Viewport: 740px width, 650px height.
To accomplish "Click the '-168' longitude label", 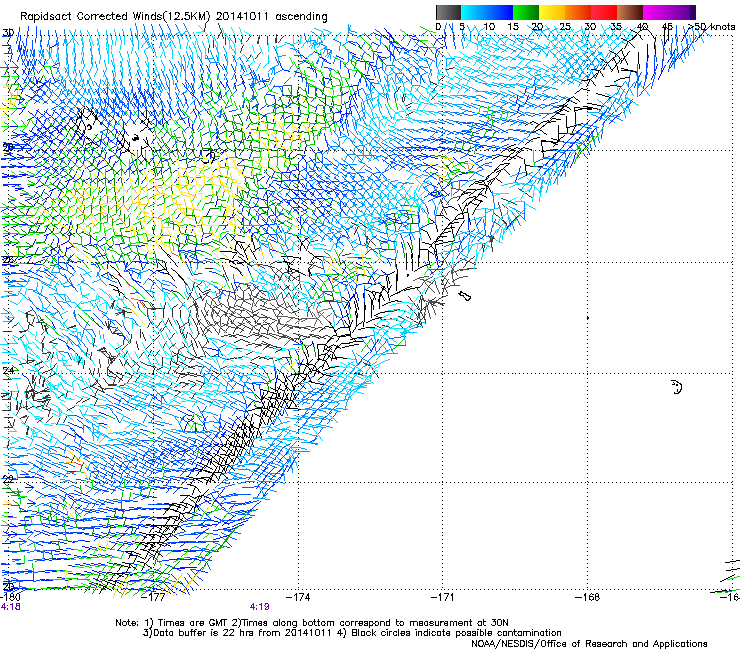I will [588, 597].
